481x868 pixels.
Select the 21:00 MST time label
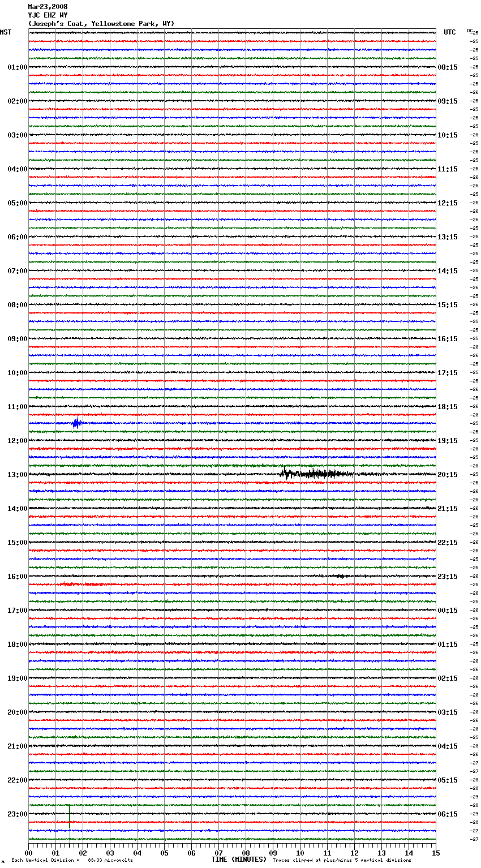18,746
